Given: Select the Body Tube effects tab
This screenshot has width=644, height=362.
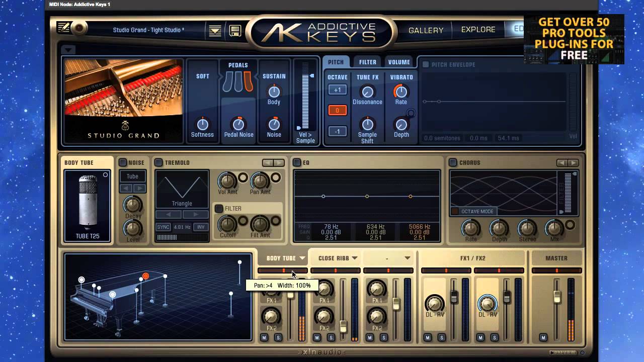Looking at the screenshot, I should click(79, 162).
